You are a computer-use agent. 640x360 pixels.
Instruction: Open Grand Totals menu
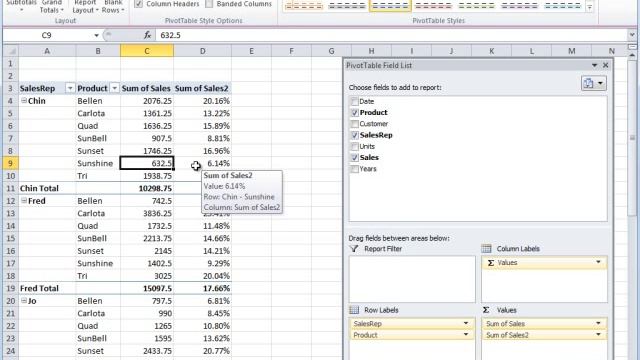pos(51,6)
